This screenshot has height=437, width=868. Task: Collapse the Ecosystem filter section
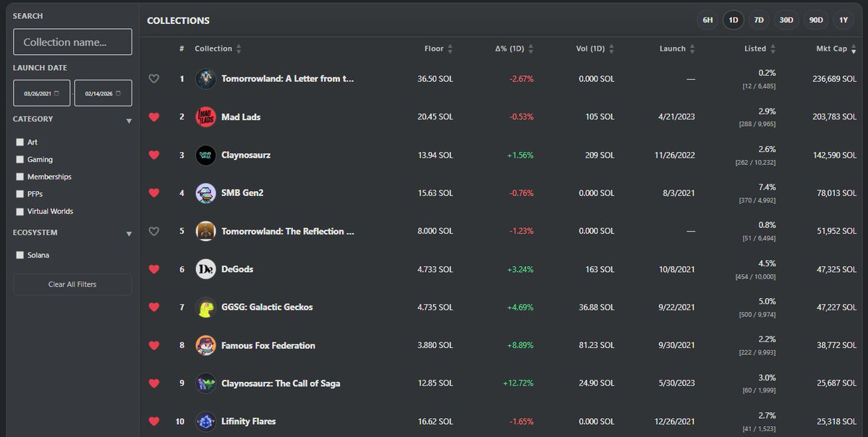click(x=129, y=234)
